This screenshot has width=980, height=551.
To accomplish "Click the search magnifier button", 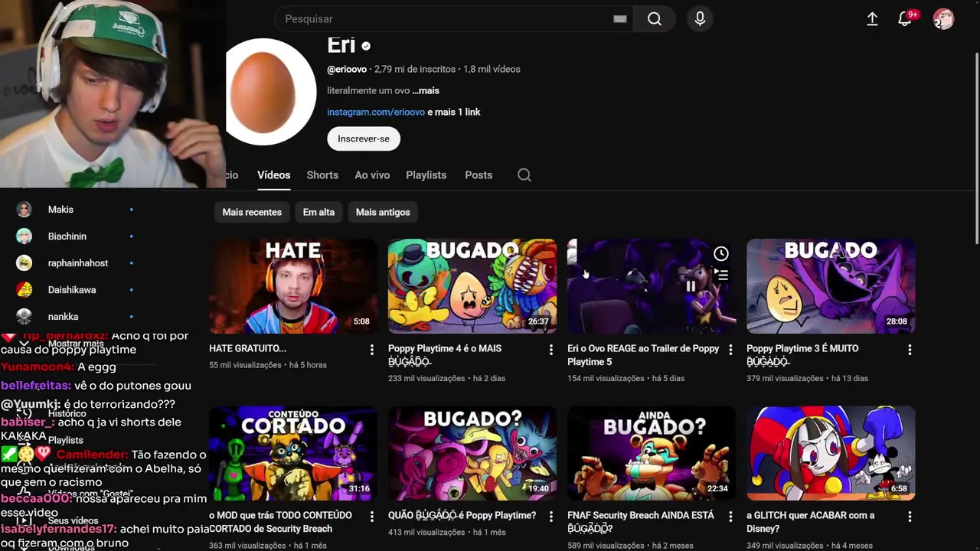I will click(x=655, y=19).
